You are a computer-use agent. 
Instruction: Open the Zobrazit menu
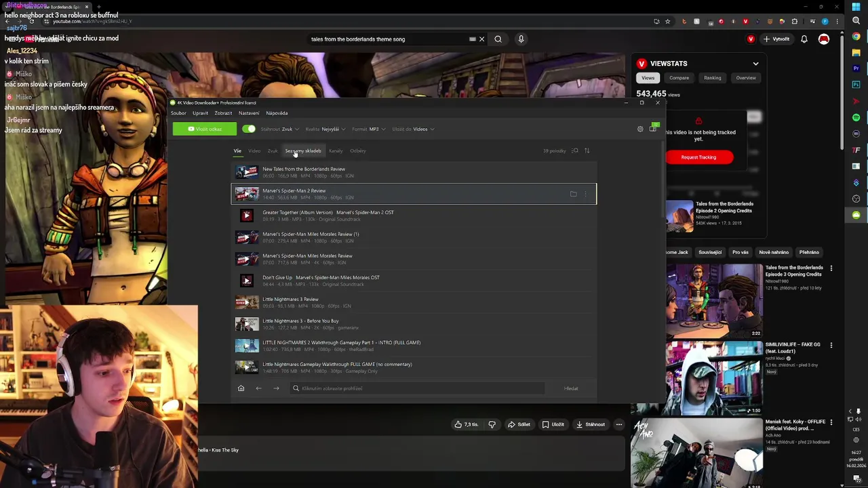click(x=223, y=113)
